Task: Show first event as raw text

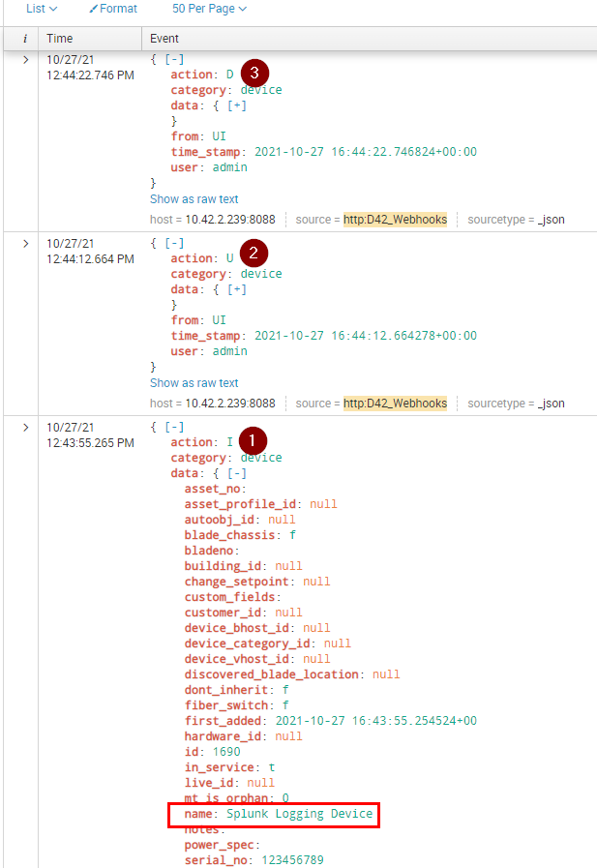Action: click(x=194, y=199)
